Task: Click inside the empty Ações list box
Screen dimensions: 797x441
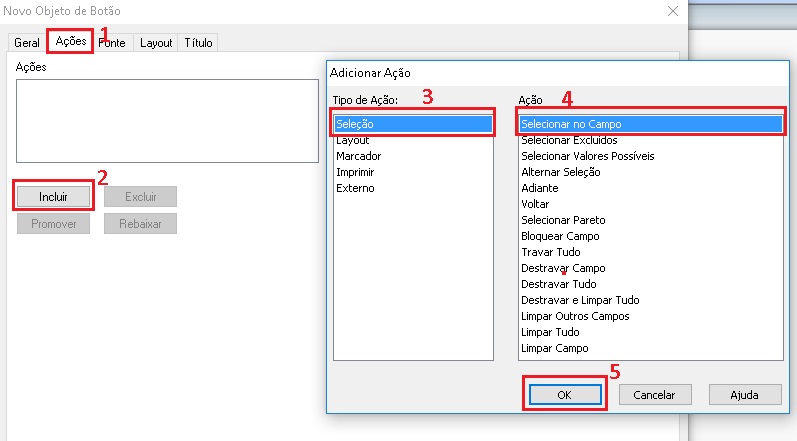Action: [166, 120]
